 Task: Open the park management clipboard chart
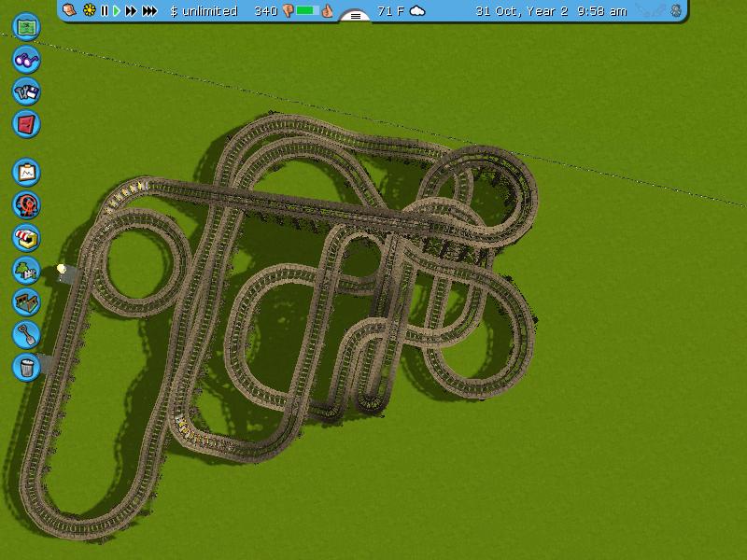(26, 173)
